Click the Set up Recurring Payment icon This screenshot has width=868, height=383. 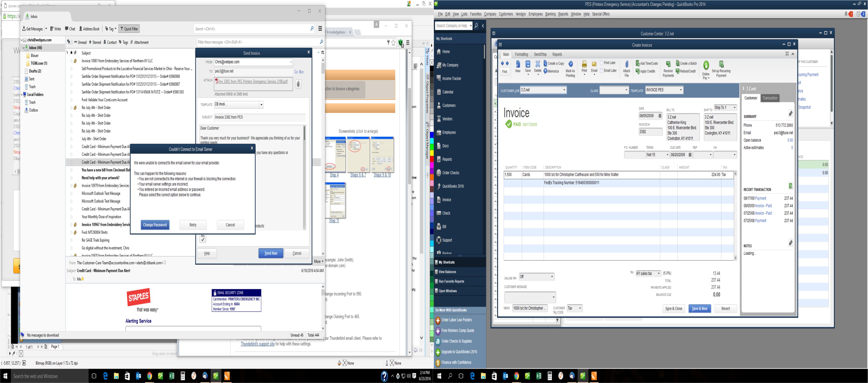click(721, 64)
